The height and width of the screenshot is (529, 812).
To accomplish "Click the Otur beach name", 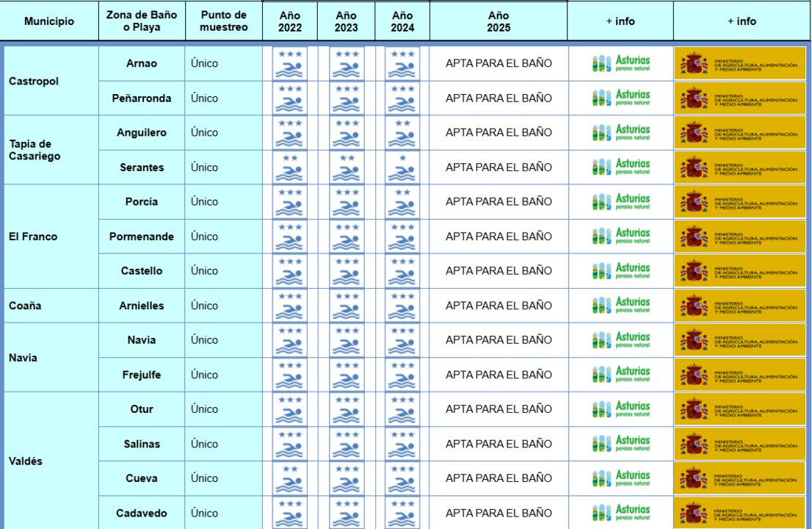I will [142, 409].
